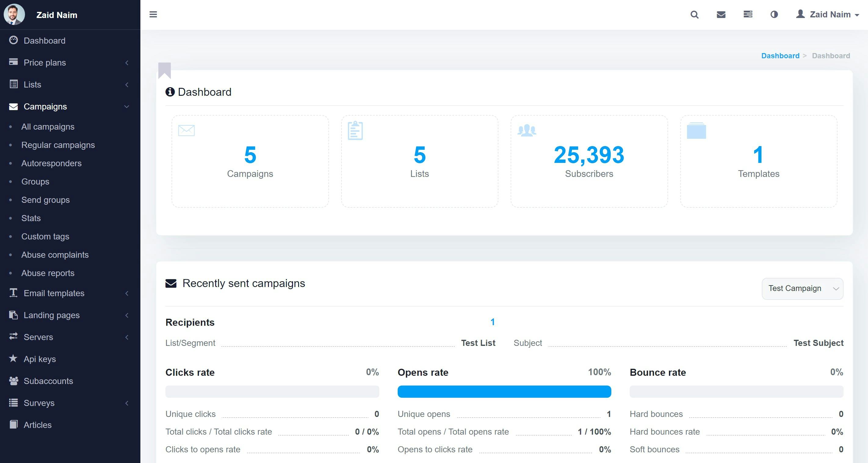Click the Zaid Naim profile avatar
Viewport: 868px width, 463px height.
(x=14, y=14)
